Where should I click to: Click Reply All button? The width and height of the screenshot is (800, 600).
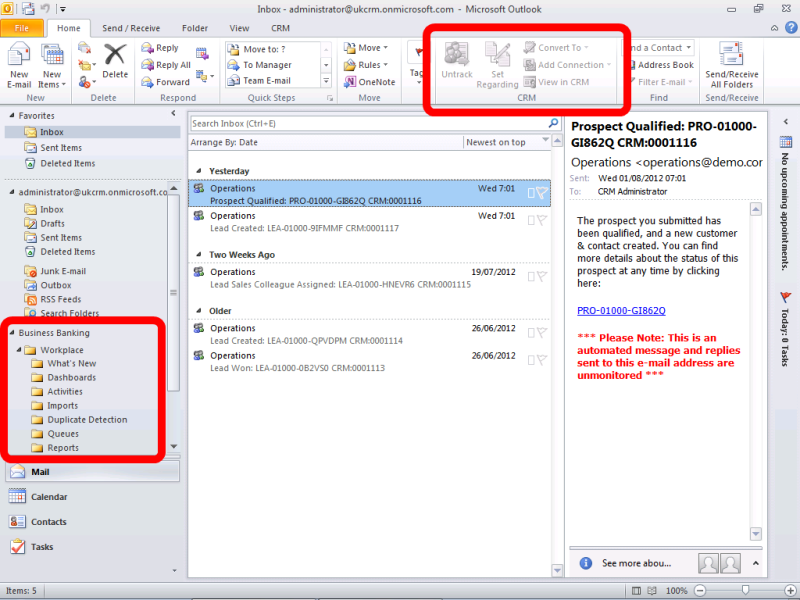click(x=166, y=65)
